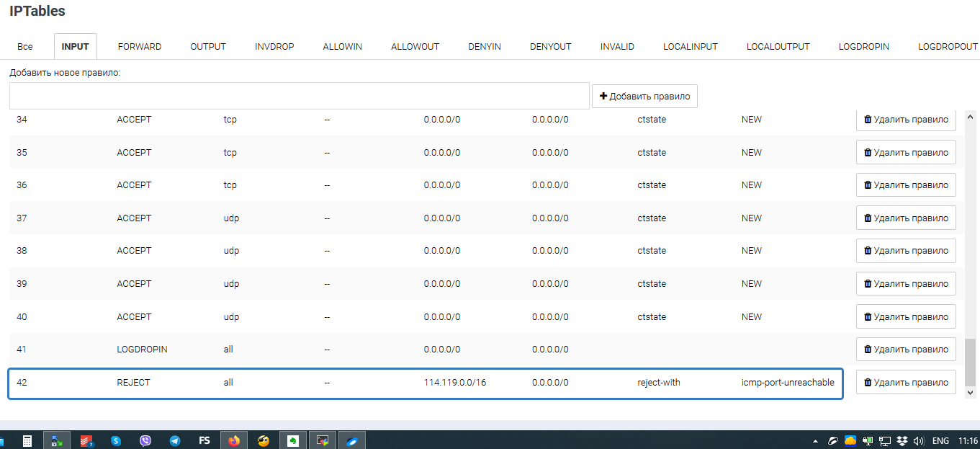Open the OUTPUT chain tab

point(208,47)
